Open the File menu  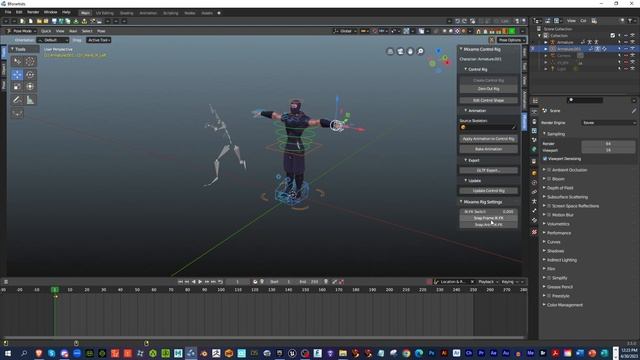coord(8,13)
